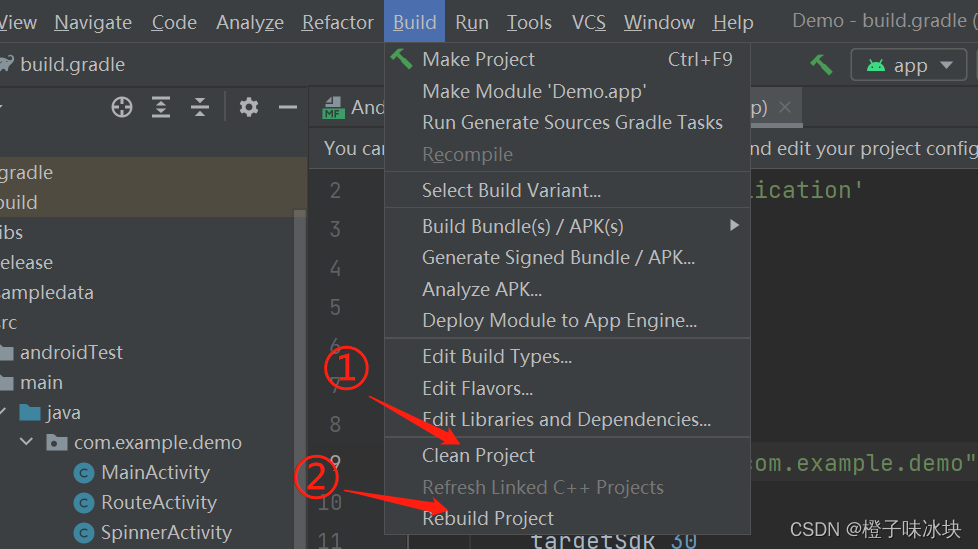Click the com.example.demo package icon

pos(57,443)
